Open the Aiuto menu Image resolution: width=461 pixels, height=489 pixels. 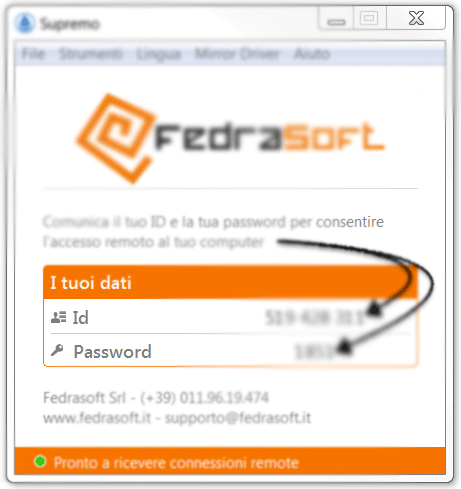pyautogui.click(x=312, y=53)
